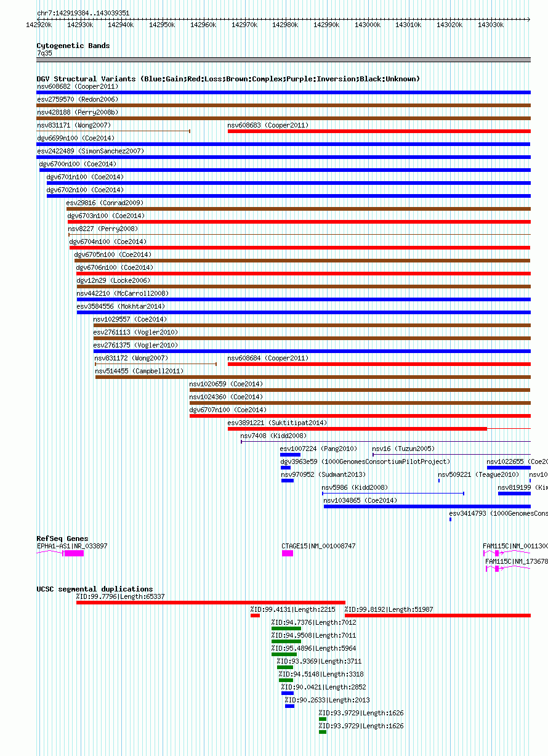This screenshot has width=548, height=756.
Task: Open variant nsv16 (Tuzun2005) label
Action: (403, 449)
